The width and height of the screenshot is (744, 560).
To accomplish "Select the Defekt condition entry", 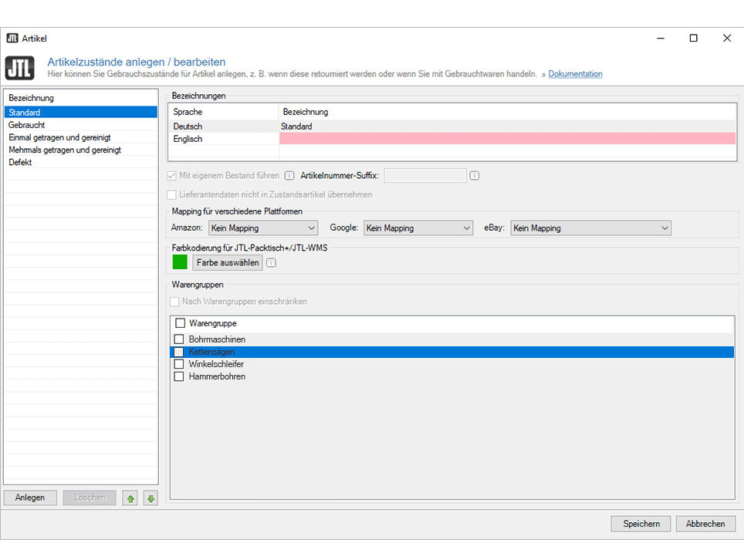I will (21, 163).
